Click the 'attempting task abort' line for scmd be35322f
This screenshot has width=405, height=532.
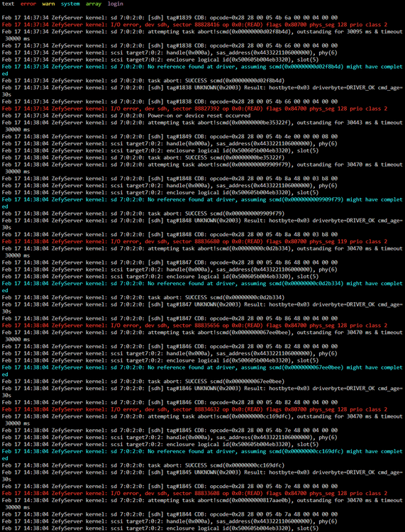202,126
